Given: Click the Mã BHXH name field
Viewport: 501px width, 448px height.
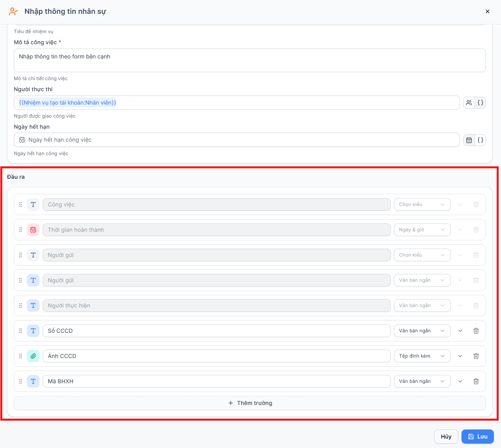Looking at the screenshot, I should tap(217, 381).
